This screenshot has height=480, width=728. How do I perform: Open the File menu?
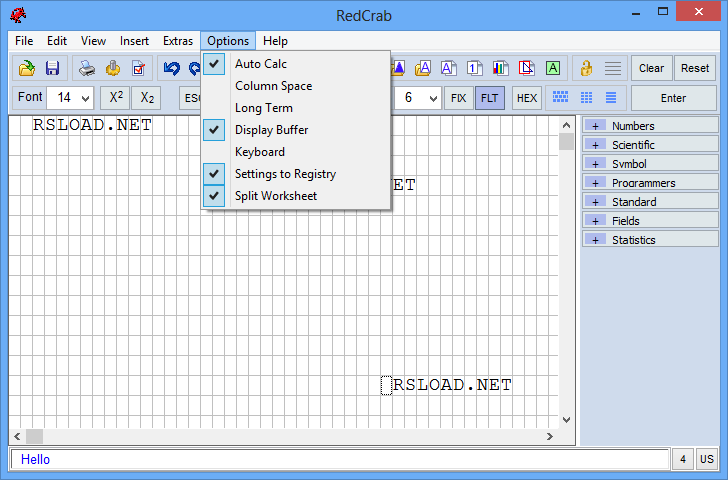click(x=24, y=41)
